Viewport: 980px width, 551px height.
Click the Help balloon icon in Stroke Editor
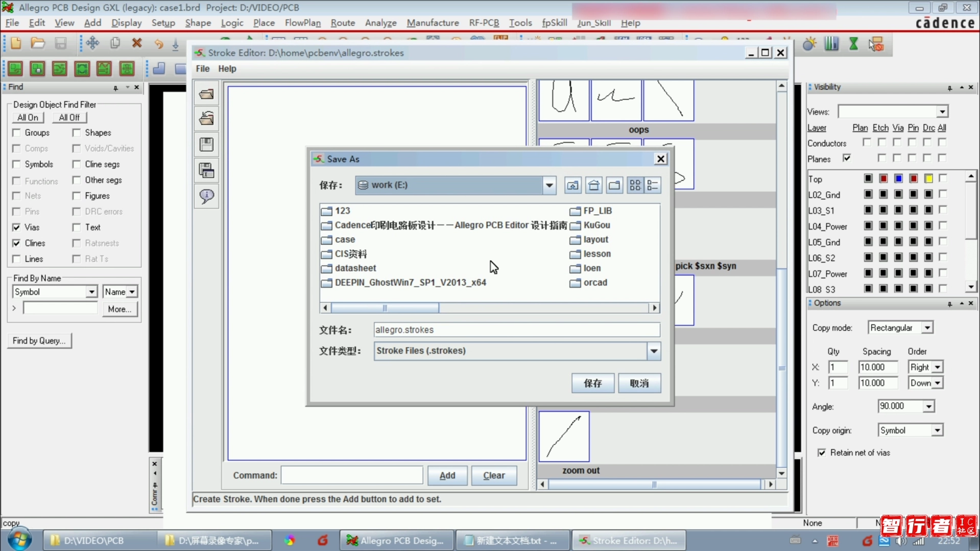click(206, 196)
